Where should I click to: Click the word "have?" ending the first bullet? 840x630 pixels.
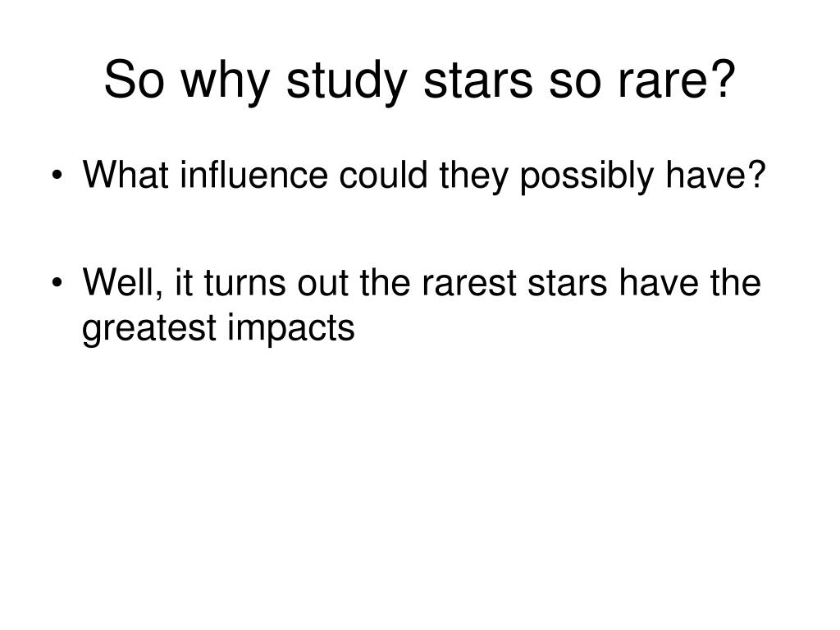[715, 175]
